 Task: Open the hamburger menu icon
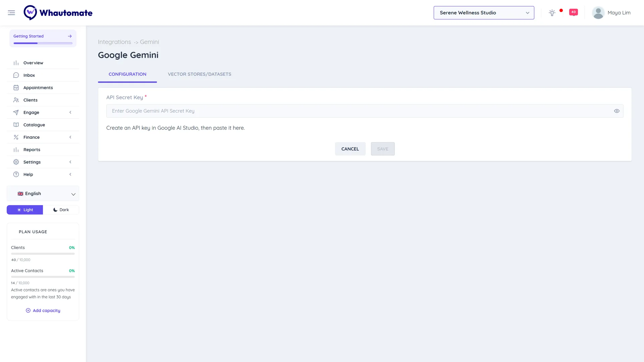[x=11, y=13]
